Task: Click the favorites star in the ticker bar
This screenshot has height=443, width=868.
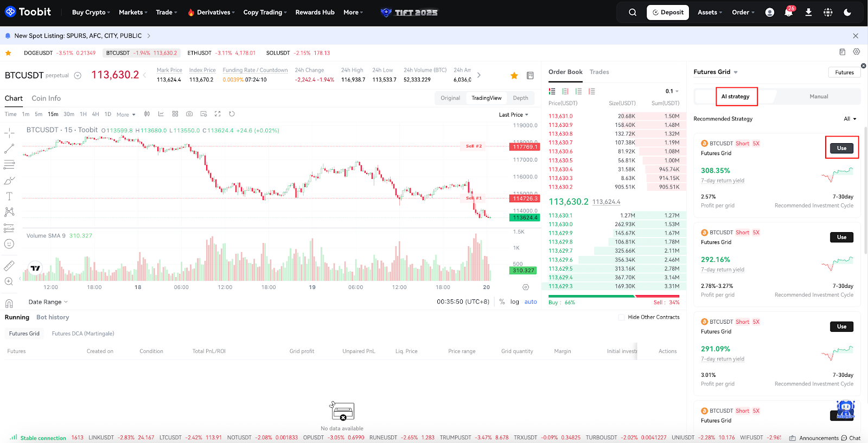Action: click(x=8, y=53)
